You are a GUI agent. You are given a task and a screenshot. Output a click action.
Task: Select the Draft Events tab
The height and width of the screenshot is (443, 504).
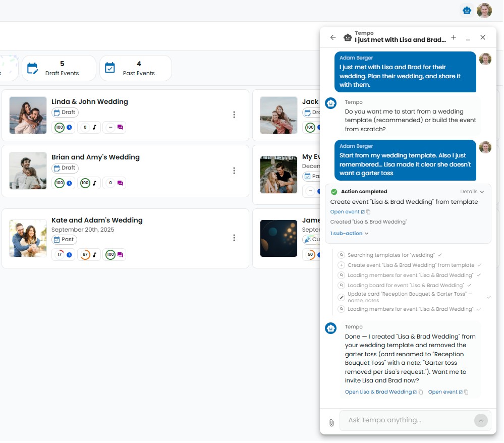tap(59, 68)
